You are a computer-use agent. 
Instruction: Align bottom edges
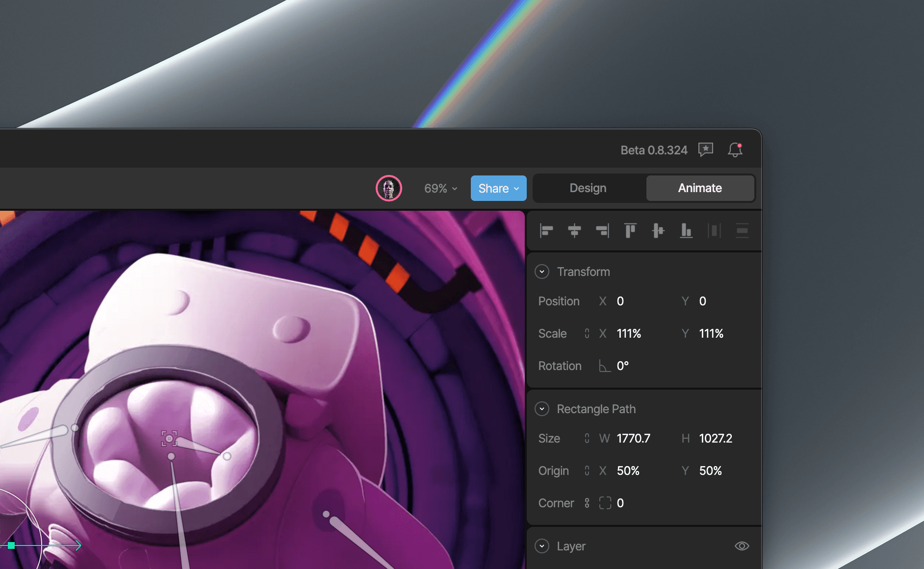tap(686, 230)
